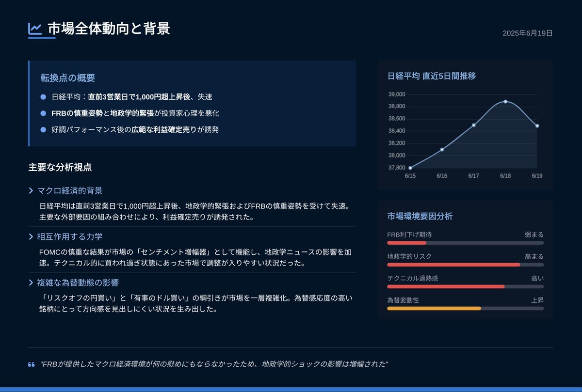Click the 6/17 data point on chart
This screenshot has width=582, height=392.
point(473,125)
